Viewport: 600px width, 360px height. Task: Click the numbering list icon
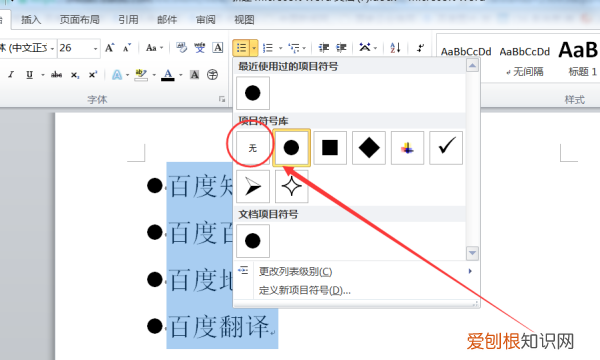(x=268, y=48)
